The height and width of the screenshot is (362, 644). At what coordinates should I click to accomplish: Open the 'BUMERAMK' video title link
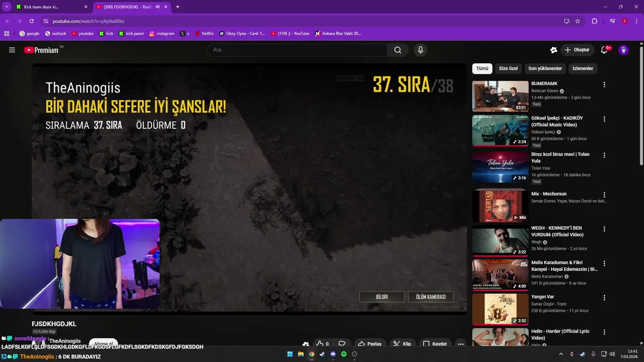544,83
